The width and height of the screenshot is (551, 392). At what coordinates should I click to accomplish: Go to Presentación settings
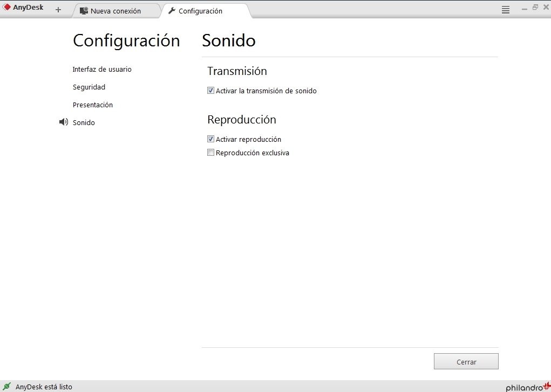click(x=93, y=105)
